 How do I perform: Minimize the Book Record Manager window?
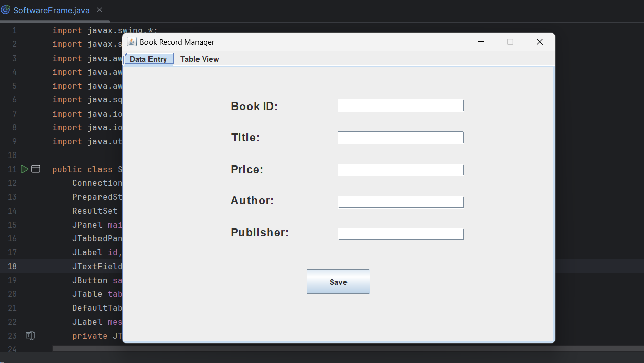[x=481, y=42]
